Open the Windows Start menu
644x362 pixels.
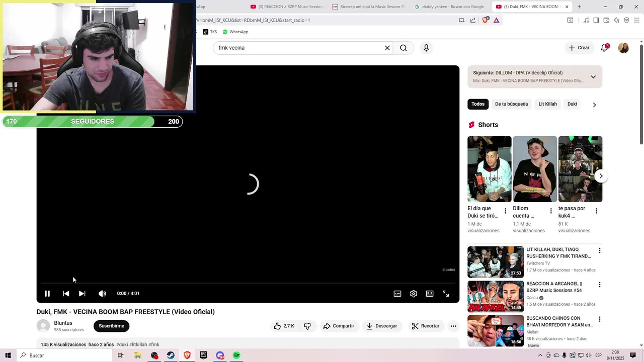pos(8,355)
